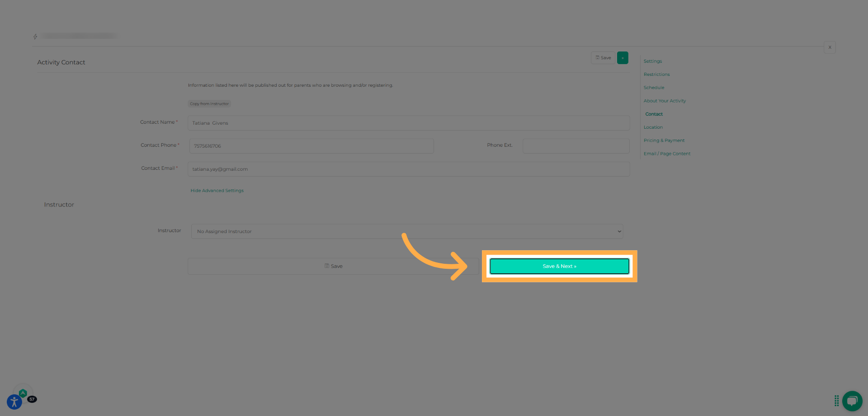Click the lightning bolt icon at top left

pos(35,37)
